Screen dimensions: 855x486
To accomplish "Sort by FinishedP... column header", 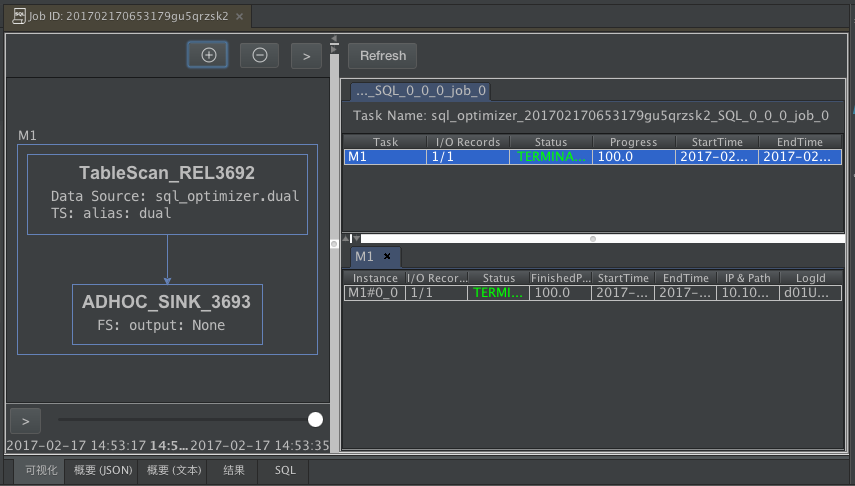I will click(x=561, y=278).
